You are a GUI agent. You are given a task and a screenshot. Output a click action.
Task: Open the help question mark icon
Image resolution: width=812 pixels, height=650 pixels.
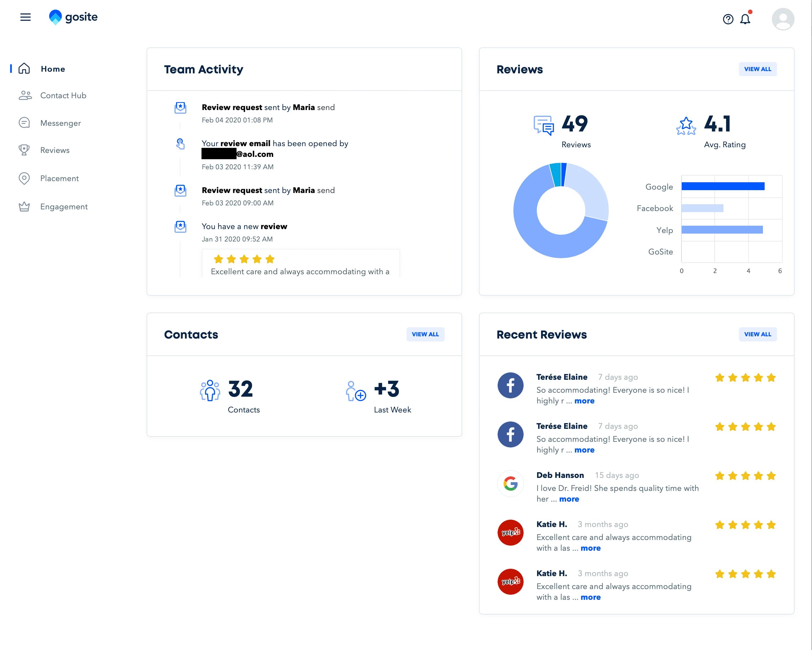point(727,19)
